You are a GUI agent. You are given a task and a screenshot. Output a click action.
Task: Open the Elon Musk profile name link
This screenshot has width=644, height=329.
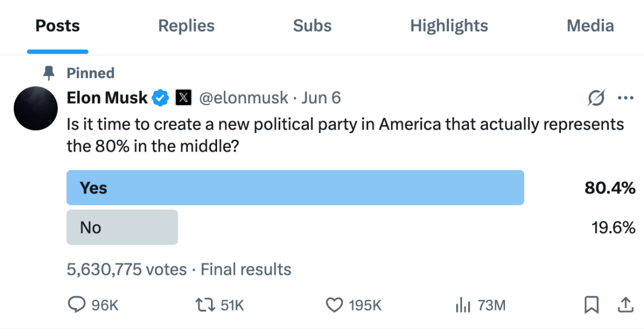[x=107, y=98]
